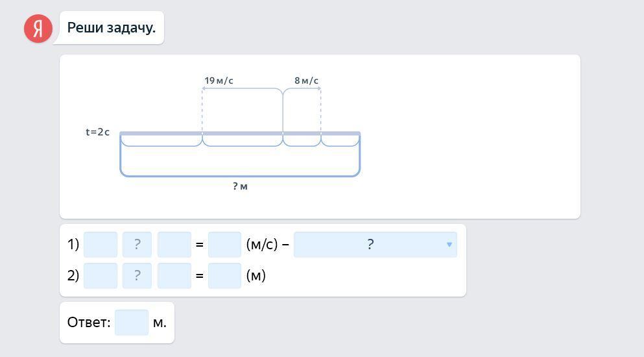This screenshot has width=644, height=357.
Task: Click the 'Реши задачу.' message bubble
Action: 112,28
